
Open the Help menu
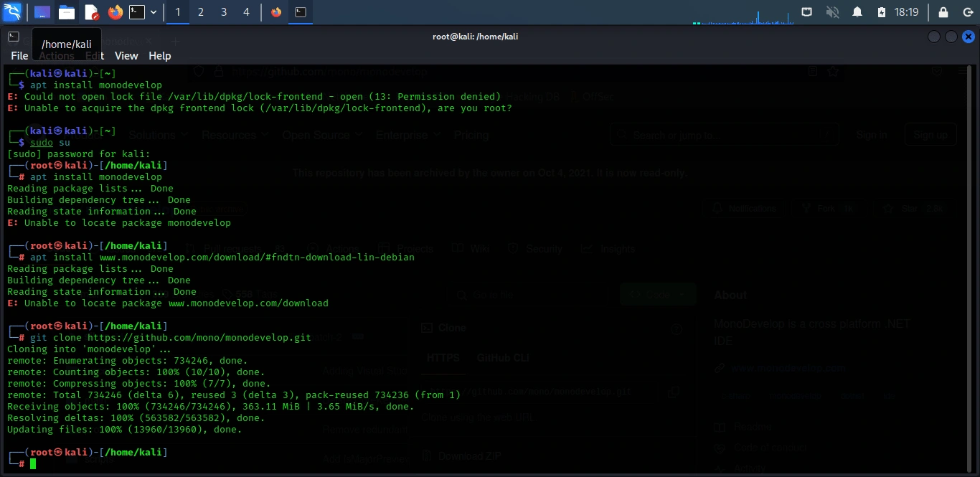point(159,56)
